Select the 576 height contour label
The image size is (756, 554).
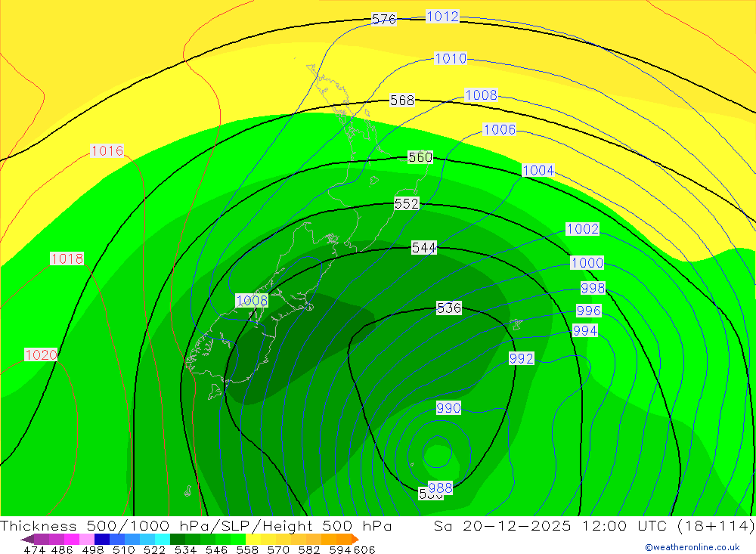click(x=384, y=20)
